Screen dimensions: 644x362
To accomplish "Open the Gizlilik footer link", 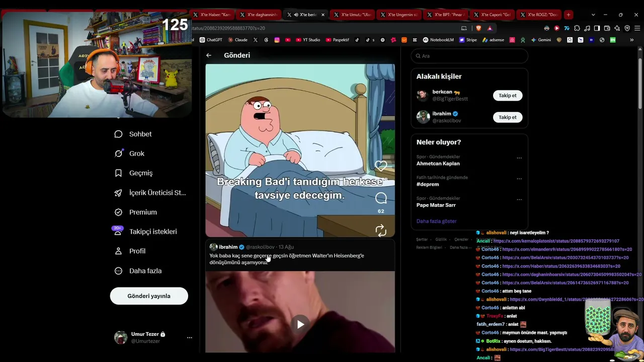I will [x=441, y=239].
